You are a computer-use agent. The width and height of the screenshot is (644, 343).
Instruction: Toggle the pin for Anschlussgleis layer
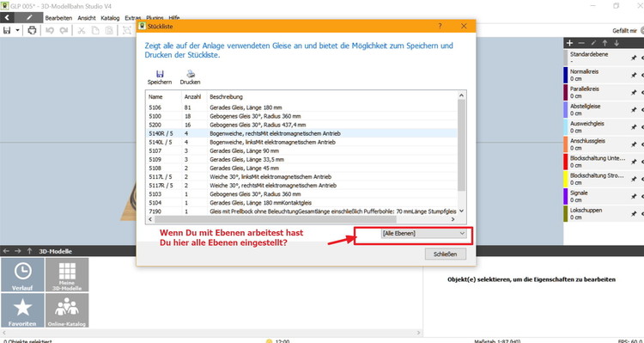(634, 144)
